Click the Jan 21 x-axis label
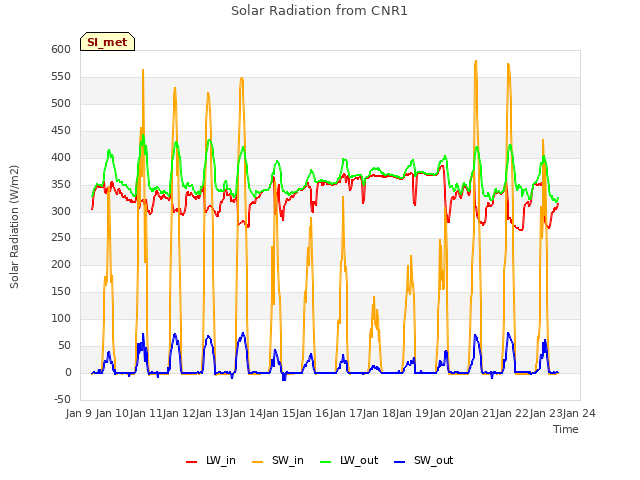The width and height of the screenshot is (640, 480). coord(479,413)
